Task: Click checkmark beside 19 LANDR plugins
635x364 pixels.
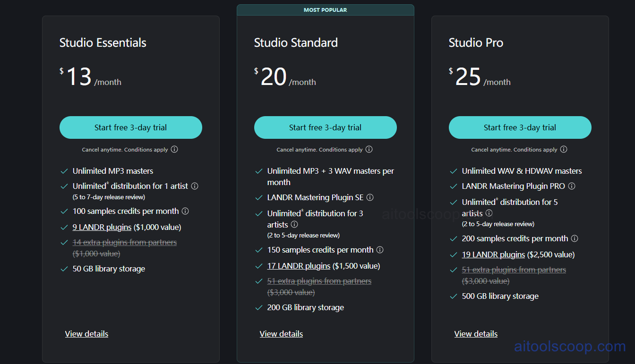Action: coord(454,254)
